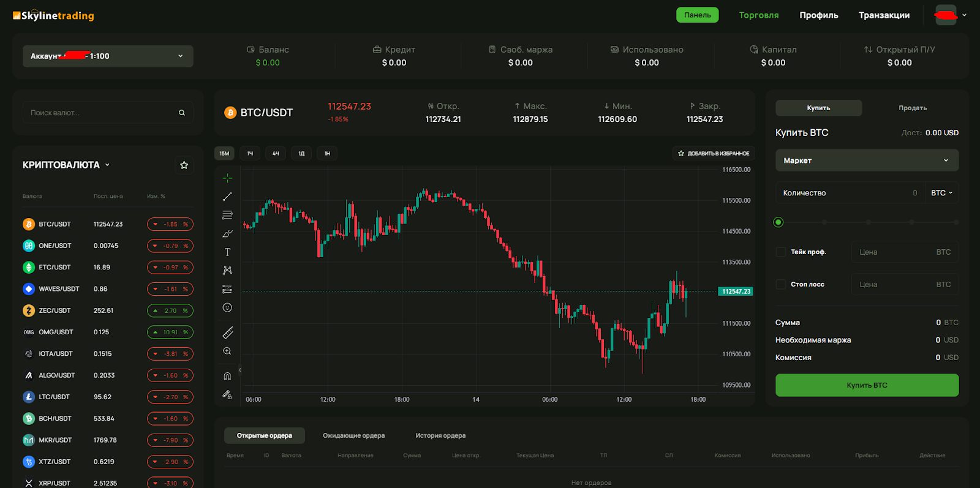Select the crosshair cursor tool

(227, 178)
